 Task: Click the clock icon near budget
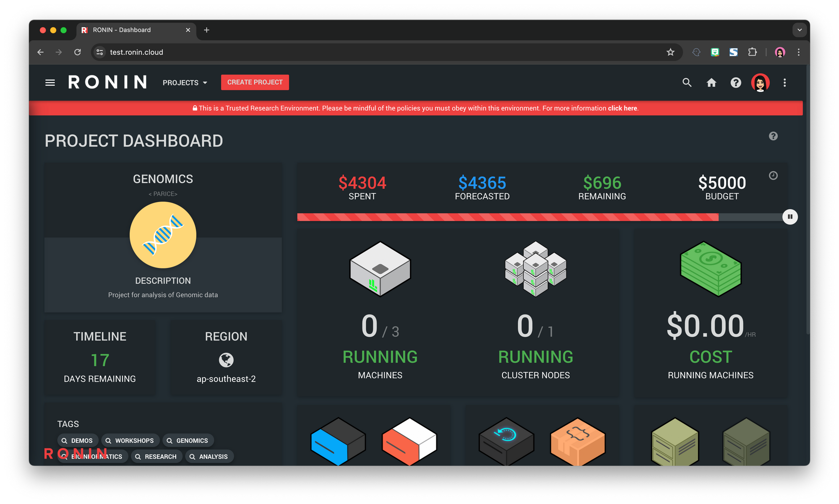[773, 176]
